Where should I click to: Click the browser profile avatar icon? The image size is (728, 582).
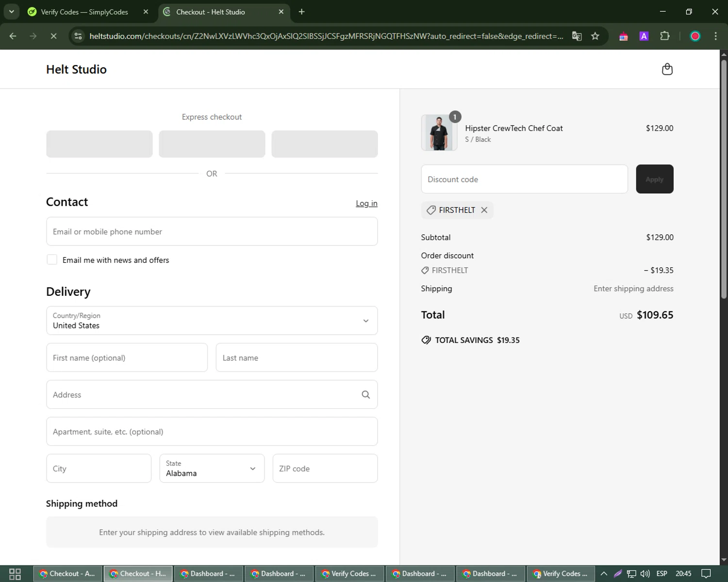point(695,36)
